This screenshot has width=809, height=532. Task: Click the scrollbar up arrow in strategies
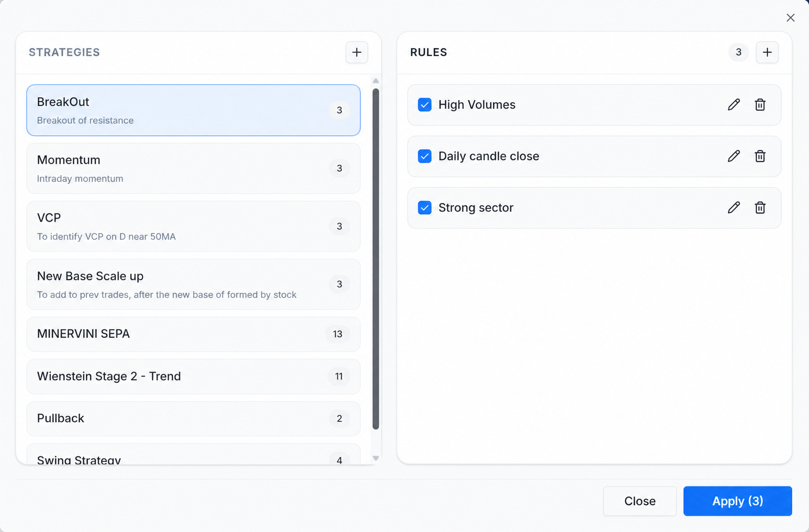pos(376,81)
